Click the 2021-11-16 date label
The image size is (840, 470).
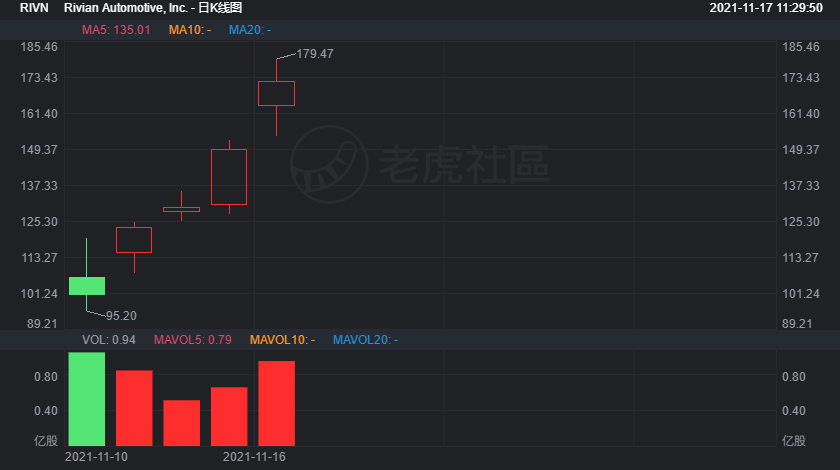[x=254, y=457]
